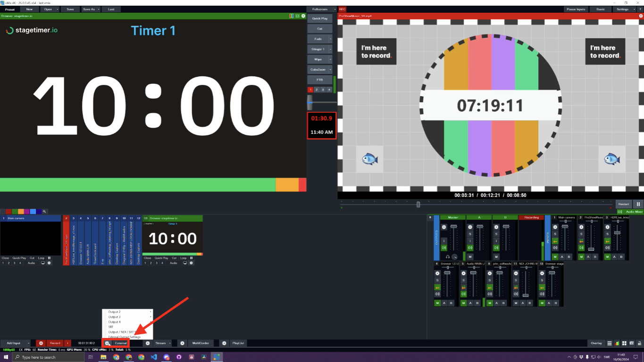Click the gear icon next to MultiCorder
644x362 pixels.
[182, 343]
